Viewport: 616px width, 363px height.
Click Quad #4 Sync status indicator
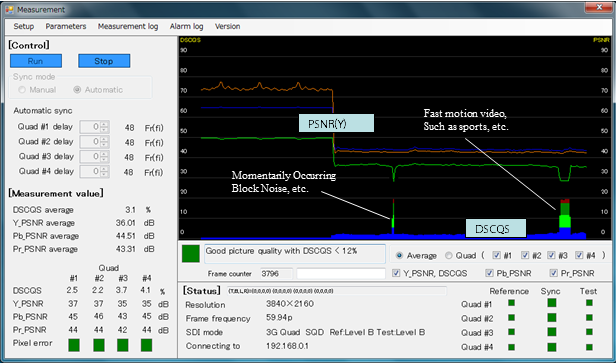coord(552,347)
